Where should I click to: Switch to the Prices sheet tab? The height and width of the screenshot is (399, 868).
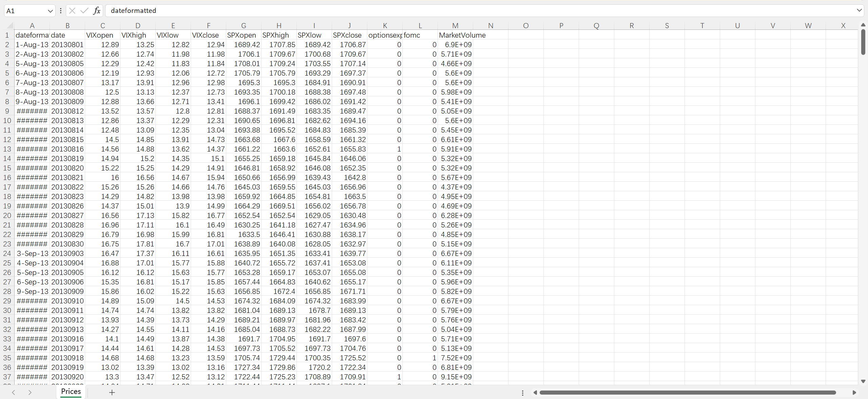[x=71, y=392]
